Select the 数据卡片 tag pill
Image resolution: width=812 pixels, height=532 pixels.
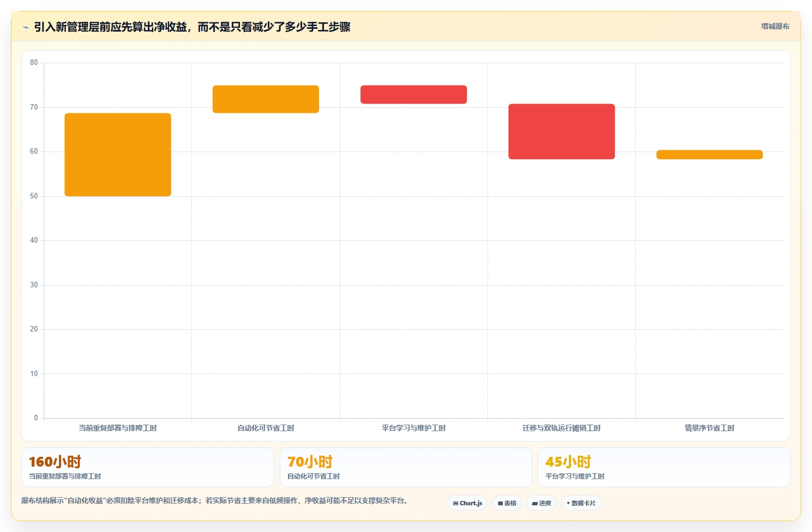(581, 503)
